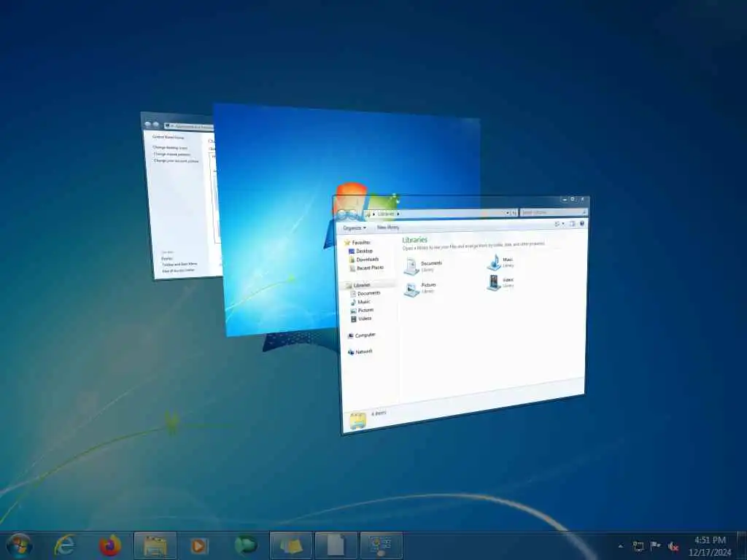Select Documents in the navigation pane tree
The height and width of the screenshot is (560, 747).
(365, 293)
